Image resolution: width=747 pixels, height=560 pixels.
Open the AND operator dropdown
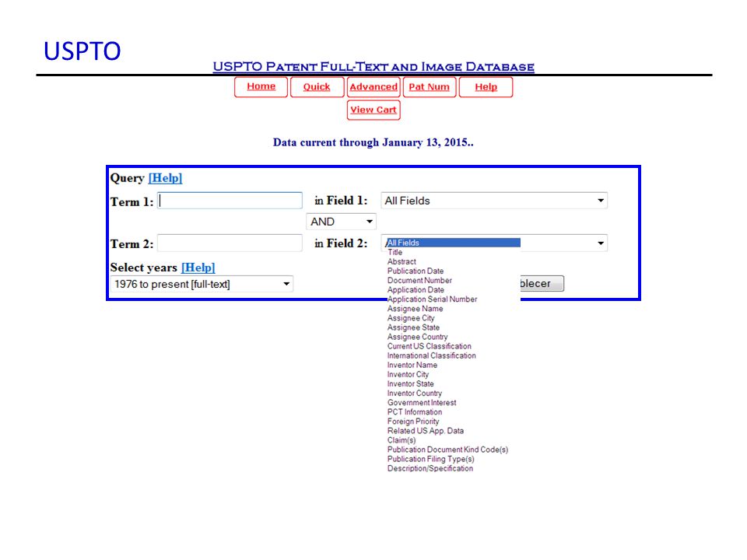click(x=341, y=222)
